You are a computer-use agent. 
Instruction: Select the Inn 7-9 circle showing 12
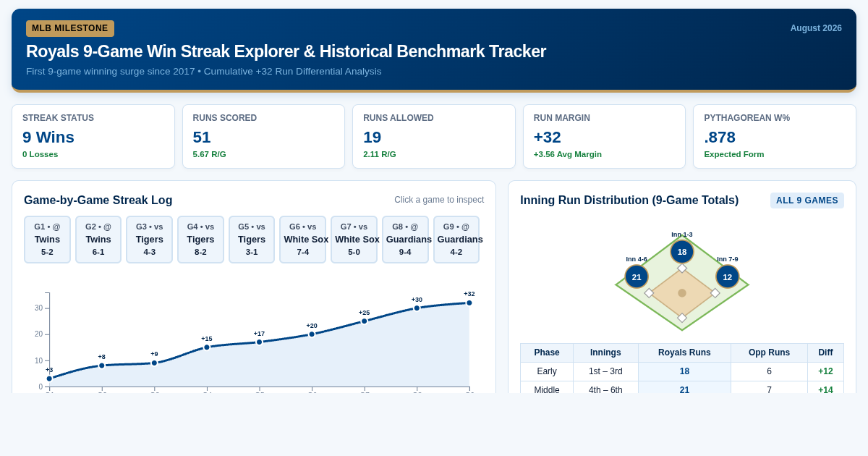[x=728, y=276]
